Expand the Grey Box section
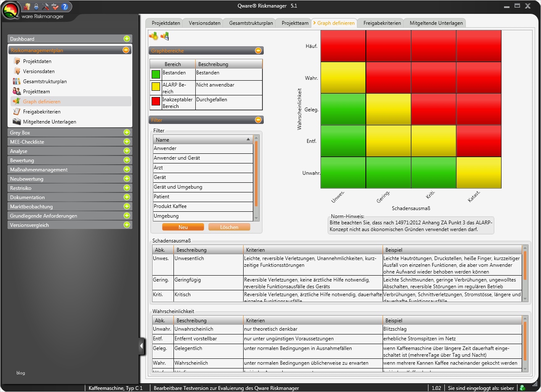Viewport: 541px width, 392px height. (126, 132)
